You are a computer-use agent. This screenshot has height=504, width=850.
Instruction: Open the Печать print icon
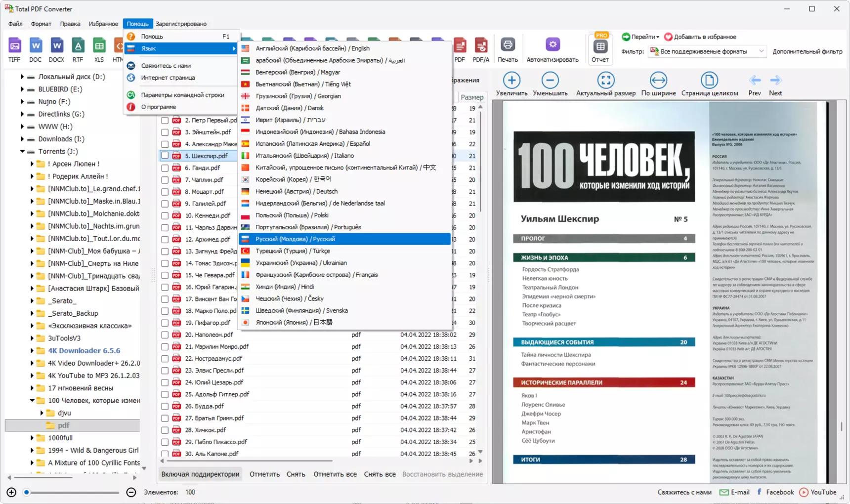[x=508, y=49]
